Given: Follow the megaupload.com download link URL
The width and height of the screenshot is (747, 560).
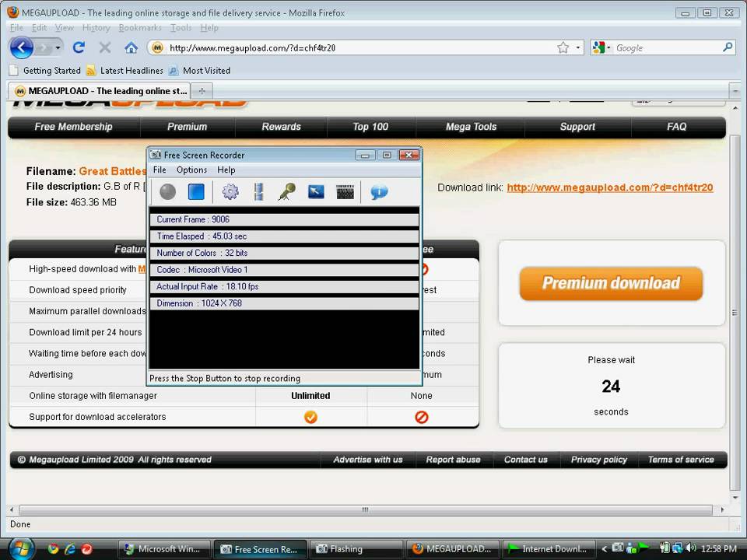Looking at the screenshot, I should [x=610, y=187].
